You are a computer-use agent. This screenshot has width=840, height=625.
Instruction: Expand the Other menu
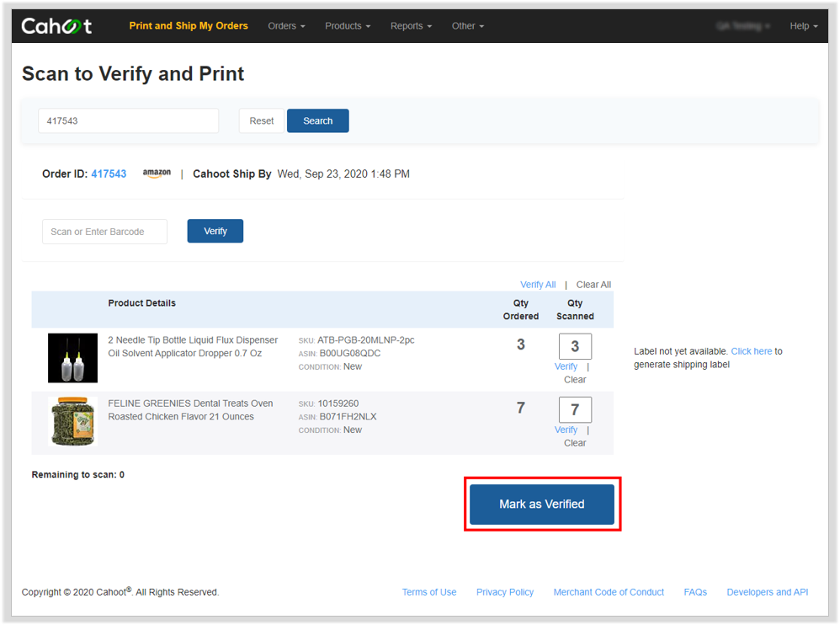(x=468, y=26)
